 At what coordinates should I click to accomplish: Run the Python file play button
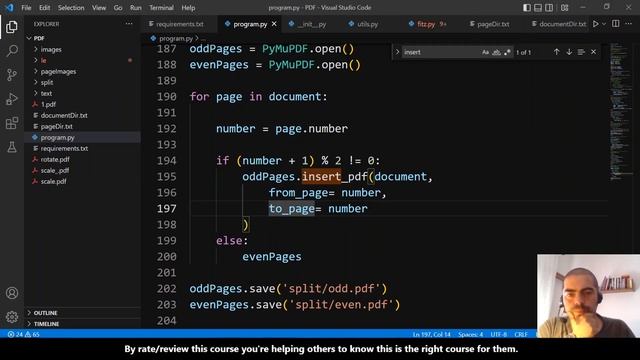pos(596,24)
